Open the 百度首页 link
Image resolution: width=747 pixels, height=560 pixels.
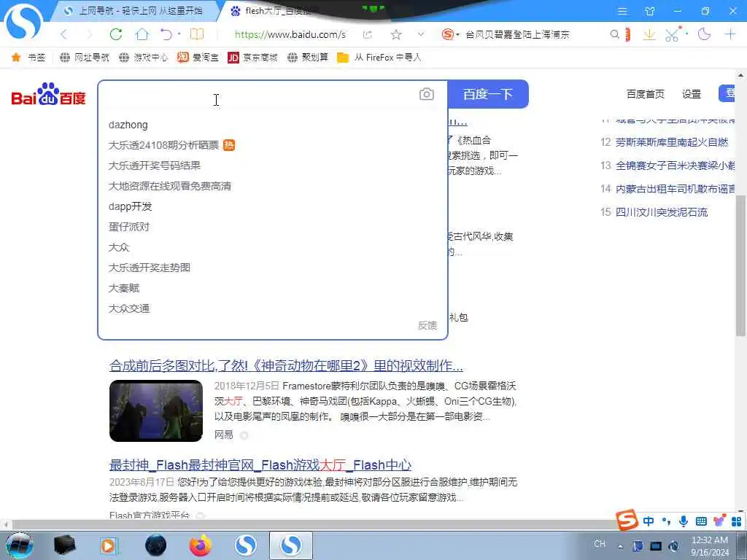point(645,94)
